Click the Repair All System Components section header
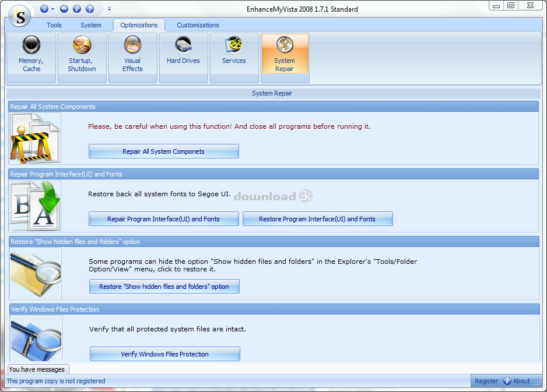The width and height of the screenshot is (547, 392). (x=273, y=107)
